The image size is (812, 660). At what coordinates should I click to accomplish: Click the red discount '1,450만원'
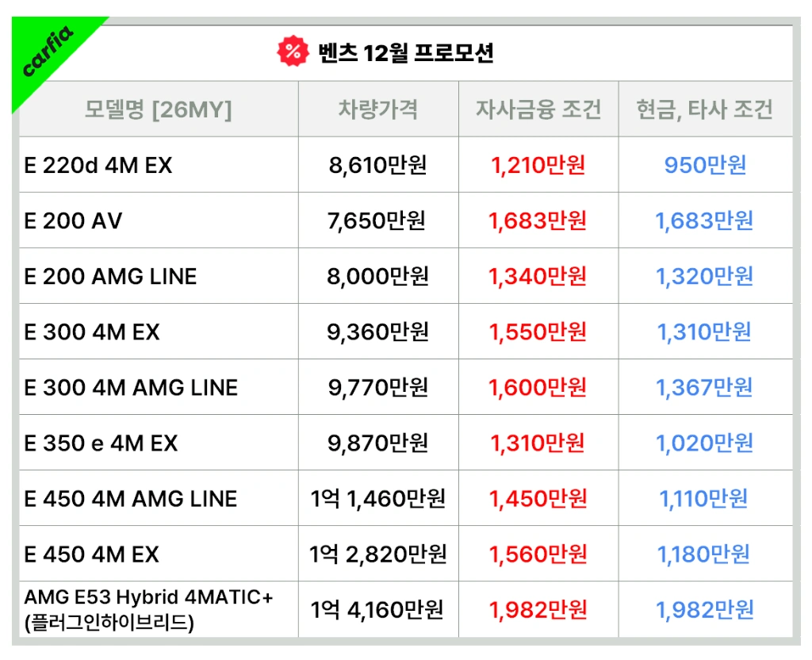538,498
